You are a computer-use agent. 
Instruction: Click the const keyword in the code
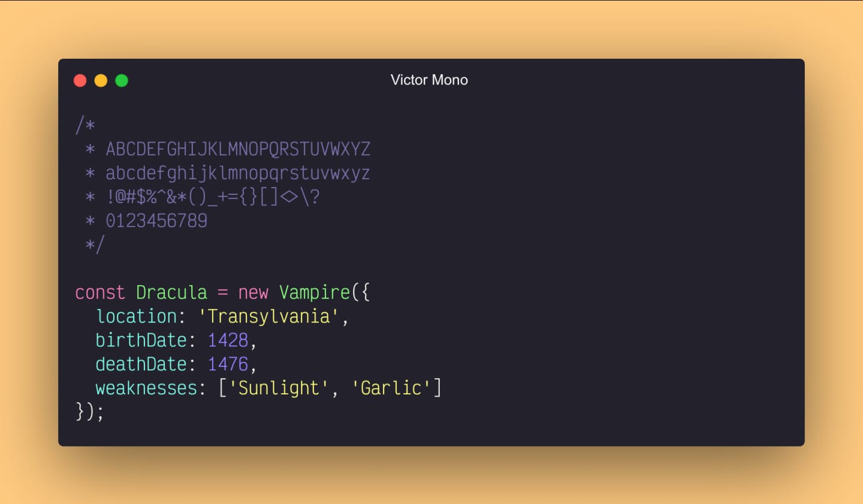[100, 292]
